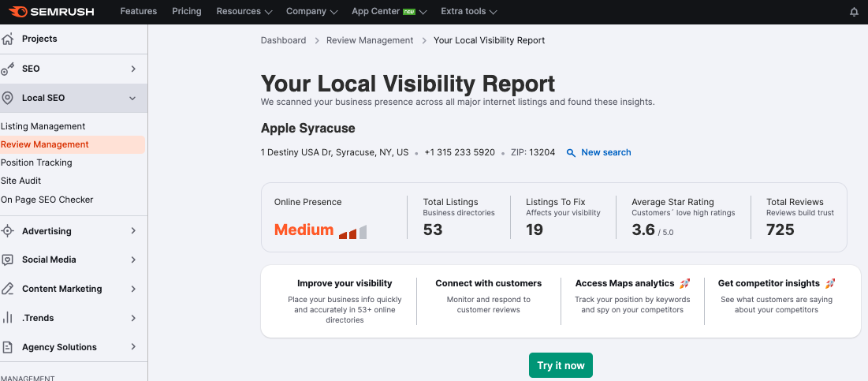Image resolution: width=868 pixels, height=381 pixels.
Task: Click the Agency Solutions document icon
Action: (x=7, y=347)
